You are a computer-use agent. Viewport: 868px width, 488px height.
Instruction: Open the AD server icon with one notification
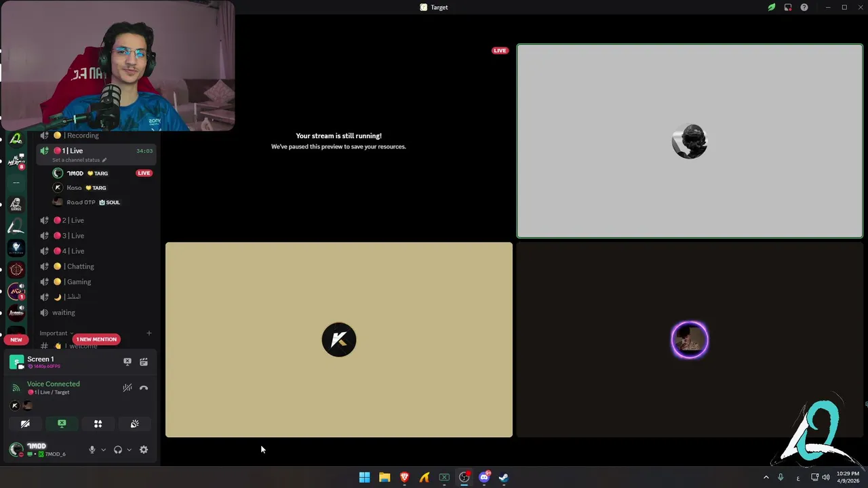[16, 291]
